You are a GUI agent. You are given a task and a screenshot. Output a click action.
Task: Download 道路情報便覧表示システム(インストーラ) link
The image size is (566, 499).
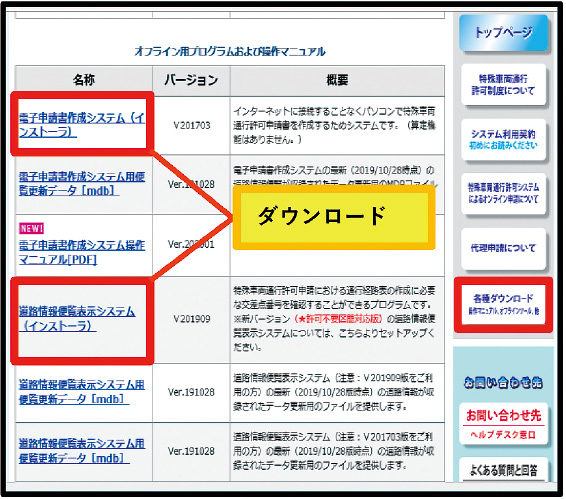pos(77,318)
